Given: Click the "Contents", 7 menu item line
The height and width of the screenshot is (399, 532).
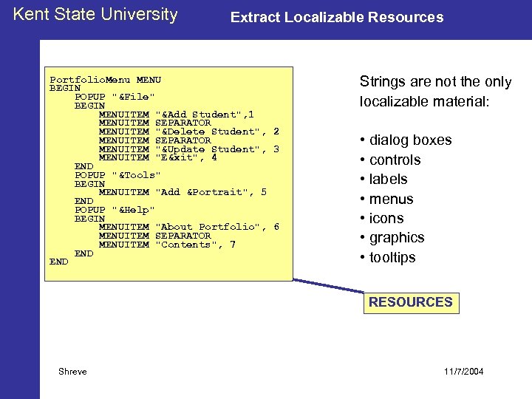Looking at the screenshot, I should point(167,245).
